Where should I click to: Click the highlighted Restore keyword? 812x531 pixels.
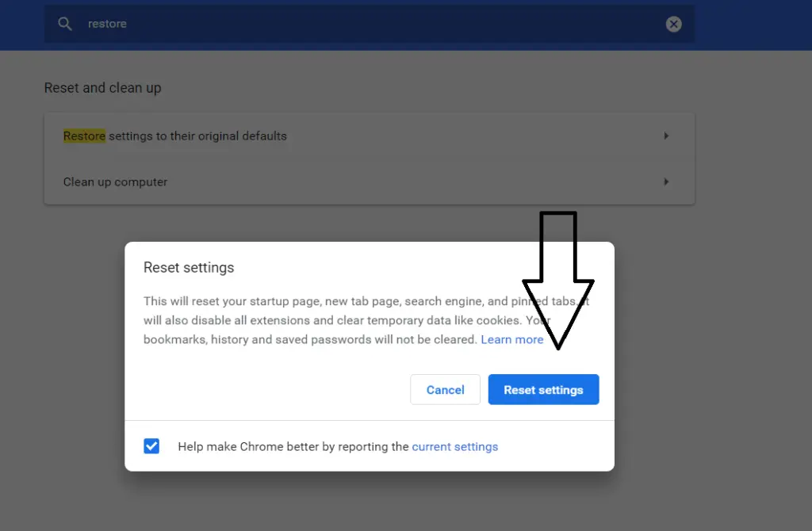coord(83,136)
